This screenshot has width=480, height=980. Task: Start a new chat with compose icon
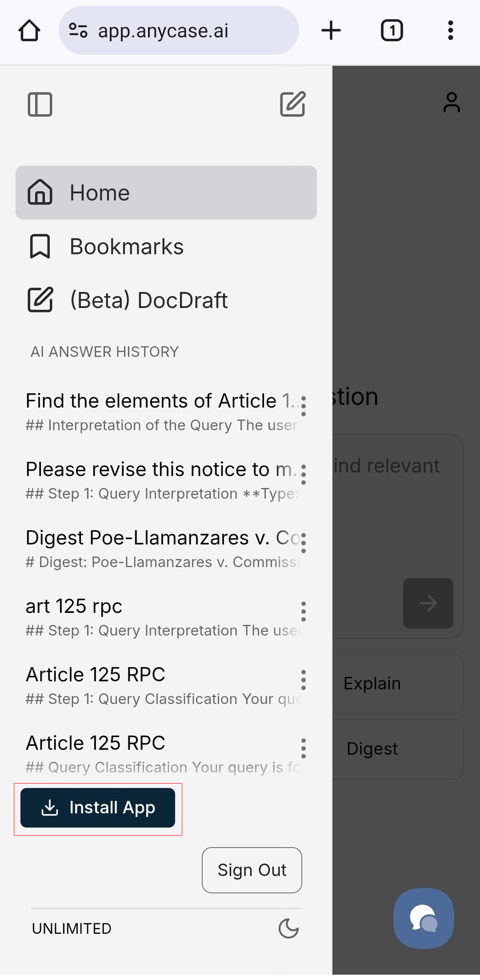293,104
